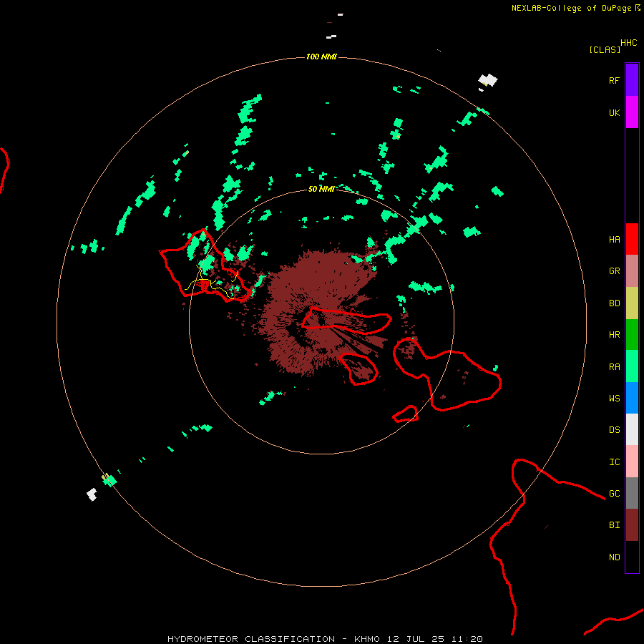Click the HA red legend swatch
This screenshot has width=644, height=644.
[632, 239]
